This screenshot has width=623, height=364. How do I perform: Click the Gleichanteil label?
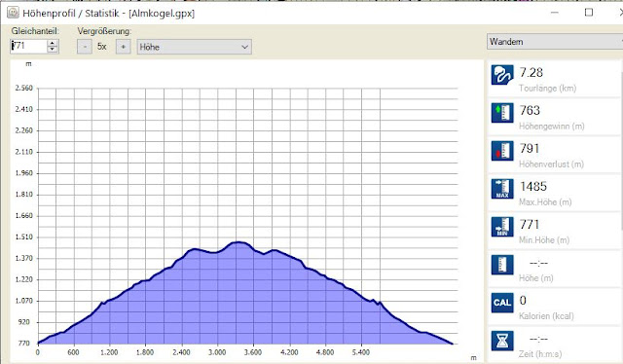[35, 31]
